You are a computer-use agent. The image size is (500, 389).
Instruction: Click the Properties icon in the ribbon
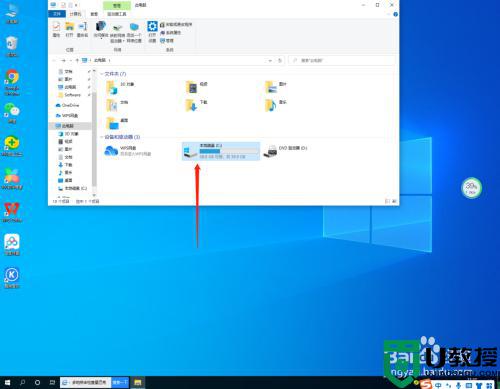tap(56, 29)
